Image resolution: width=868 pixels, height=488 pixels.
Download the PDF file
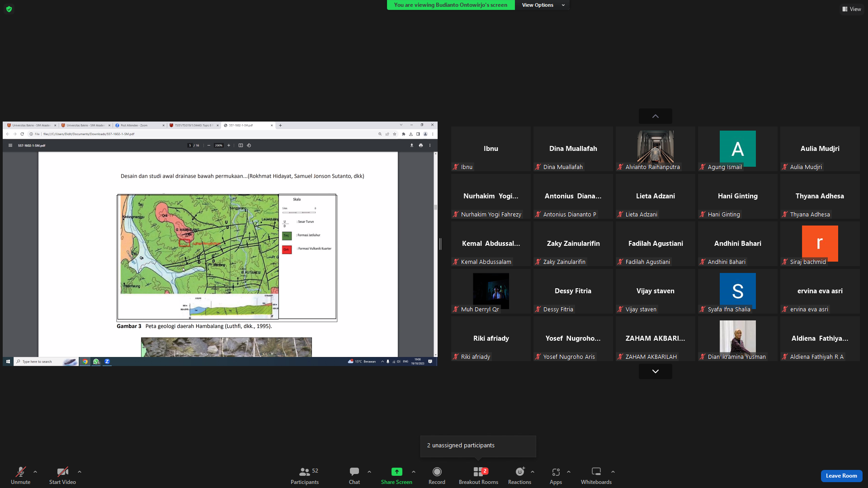point(412,145)
